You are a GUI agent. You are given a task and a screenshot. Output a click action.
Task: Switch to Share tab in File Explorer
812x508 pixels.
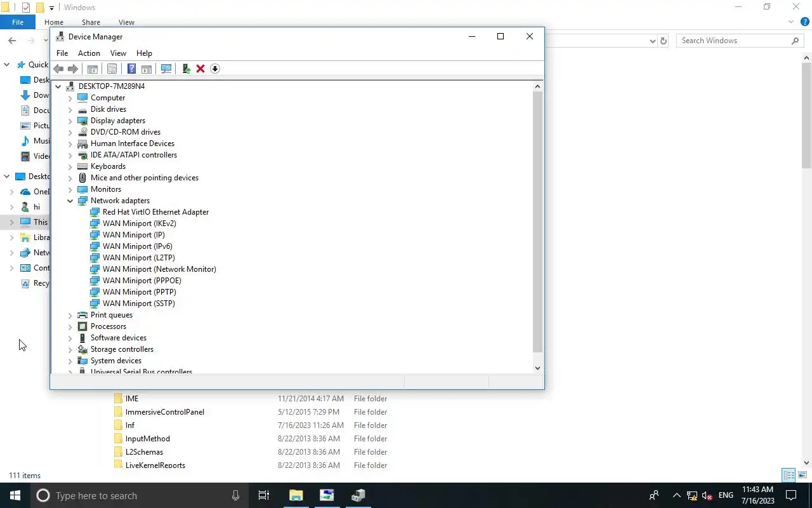click(x=91, y=22)
